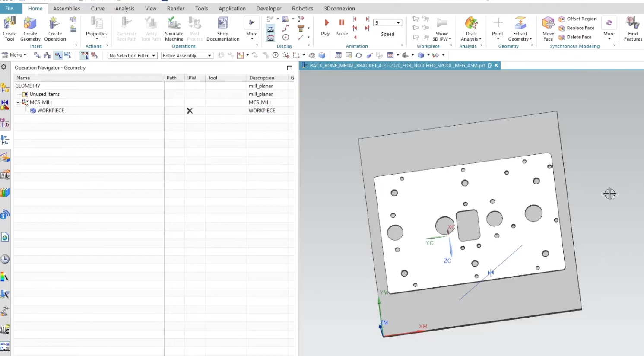Open the Menu dropdown

pos(14,55)
